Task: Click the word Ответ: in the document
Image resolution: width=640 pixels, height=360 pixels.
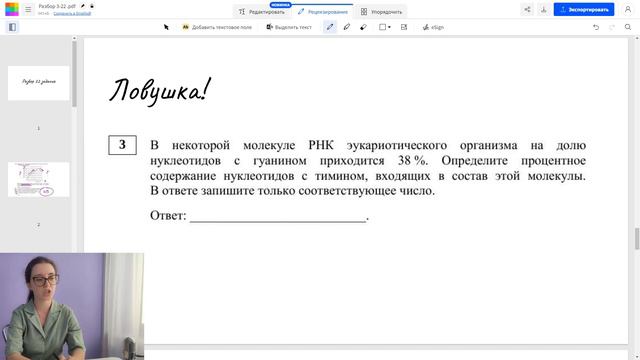Action: (168, 215)
